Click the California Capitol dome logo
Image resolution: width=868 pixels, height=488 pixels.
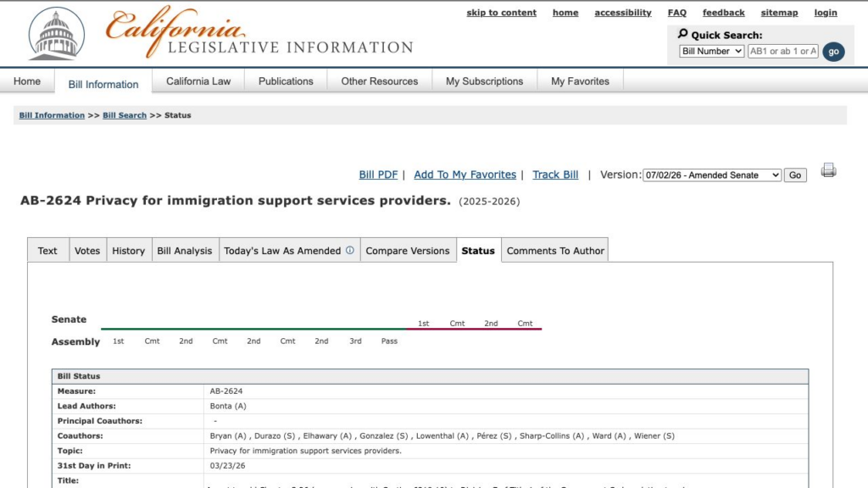(57, 34)
